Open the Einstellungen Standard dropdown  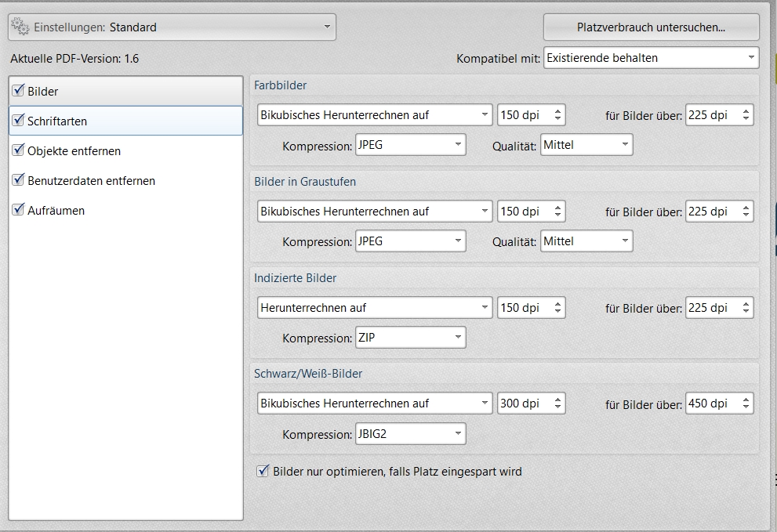pyautogui.click(x=172, y=27)
